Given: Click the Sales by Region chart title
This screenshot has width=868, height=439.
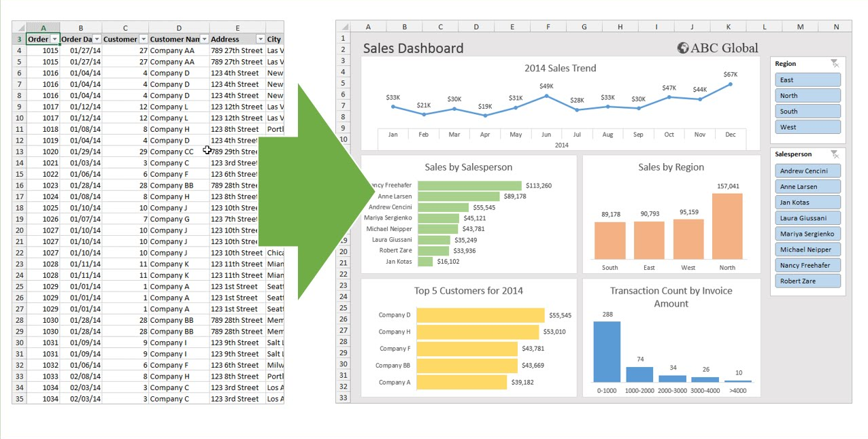Looking at the screenshot, I should 671,167.
